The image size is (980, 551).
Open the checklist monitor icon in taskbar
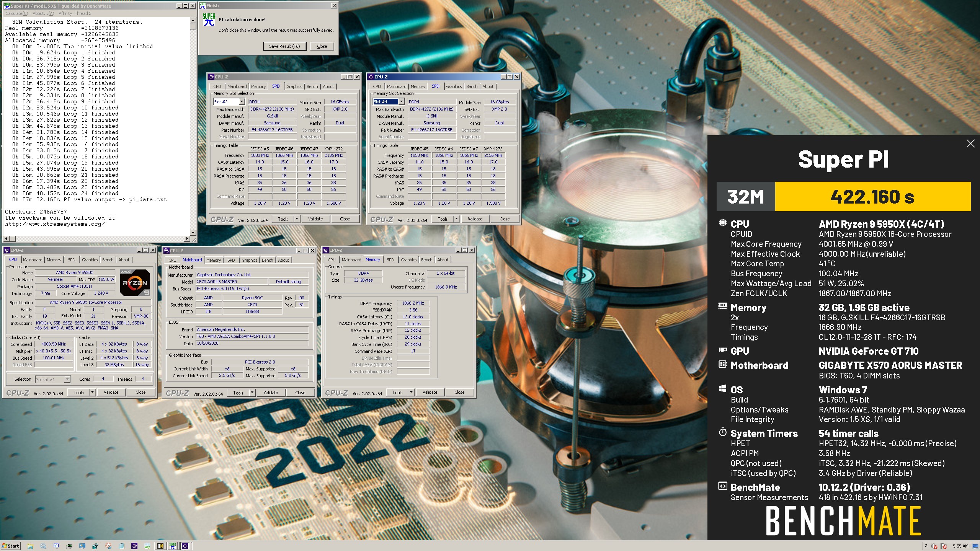click(56, 546)
